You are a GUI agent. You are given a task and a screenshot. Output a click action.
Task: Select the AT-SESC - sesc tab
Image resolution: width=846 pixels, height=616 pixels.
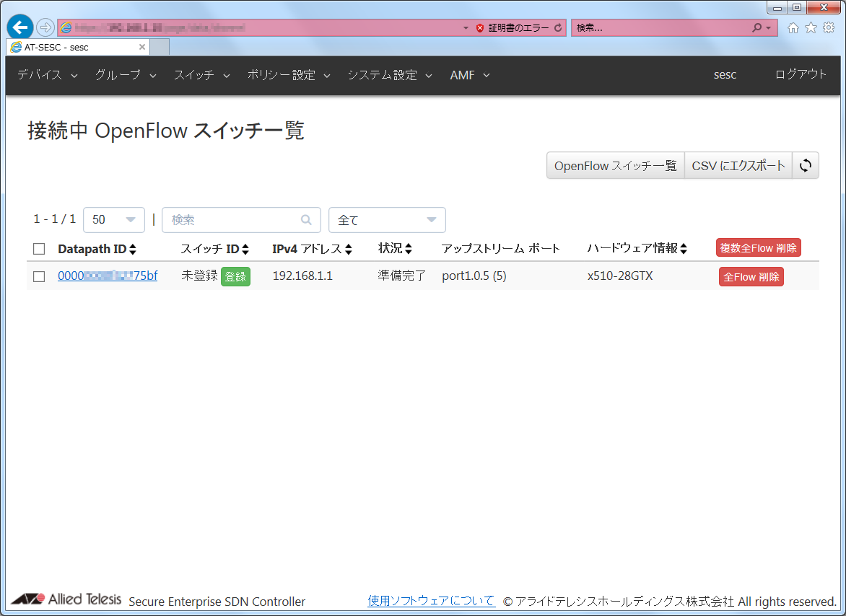coord(78,47)
